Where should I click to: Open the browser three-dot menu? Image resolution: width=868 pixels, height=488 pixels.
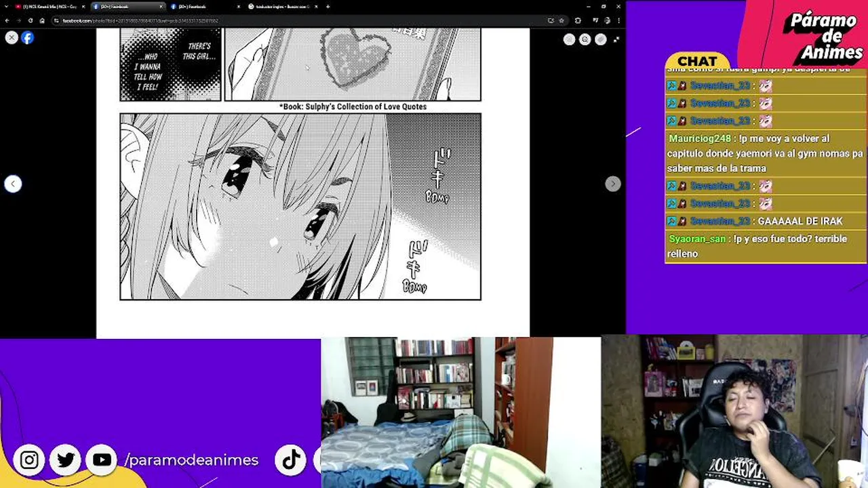618,20
